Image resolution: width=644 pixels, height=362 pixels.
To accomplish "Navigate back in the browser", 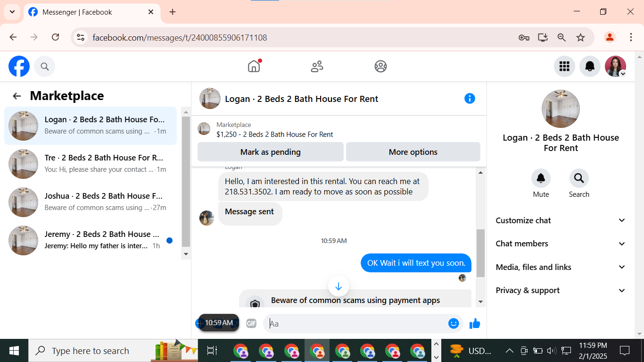I will click(13, 37).
